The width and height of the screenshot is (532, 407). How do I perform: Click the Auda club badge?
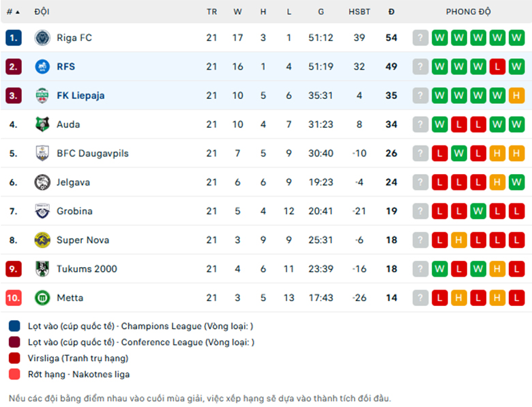click(42, 124)
